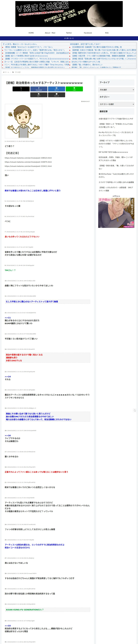The height and width of the screenshot is (644, 138).
Task: Follow the >>16 reply anchor
Action: coord(8,435)
